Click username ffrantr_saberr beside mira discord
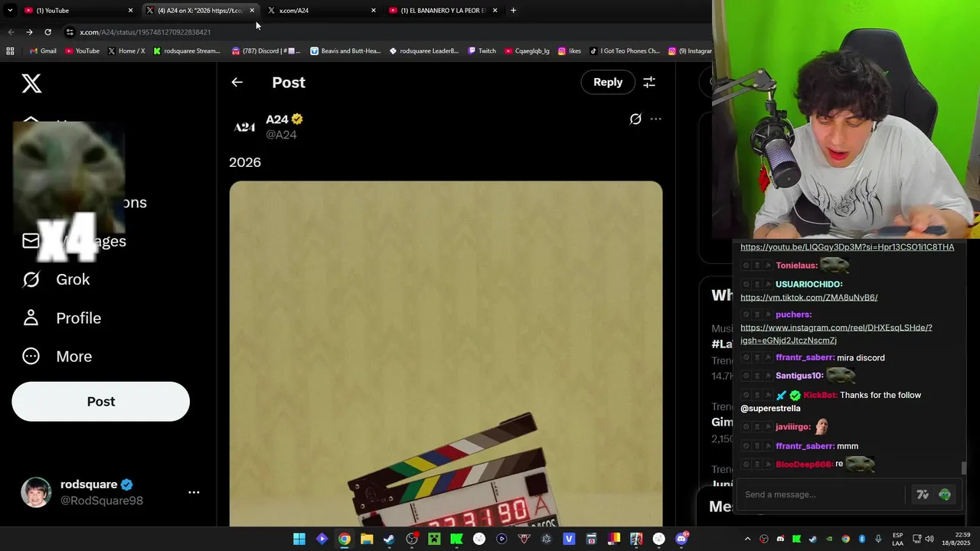Image resolution: width=980 pixels, height=551 pixels. (x=805, y=357)
